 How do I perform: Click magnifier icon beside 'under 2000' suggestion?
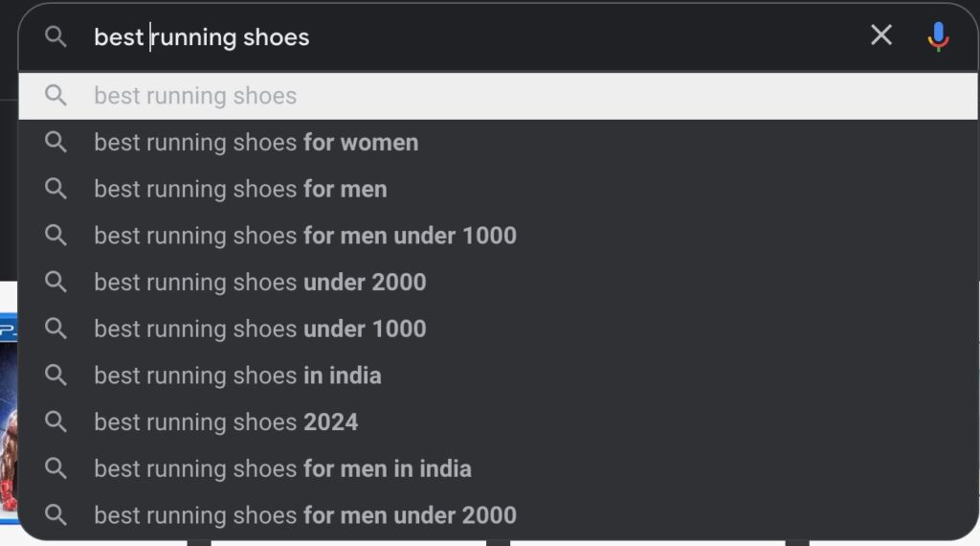point(56,282)
